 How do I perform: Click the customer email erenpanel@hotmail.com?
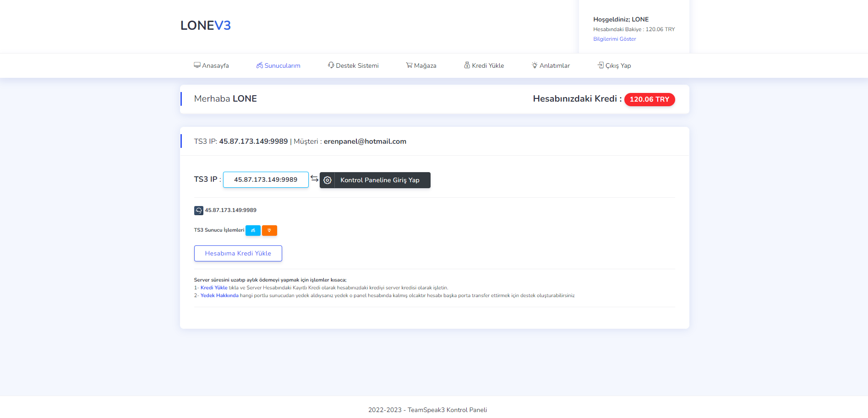point(365,141)
